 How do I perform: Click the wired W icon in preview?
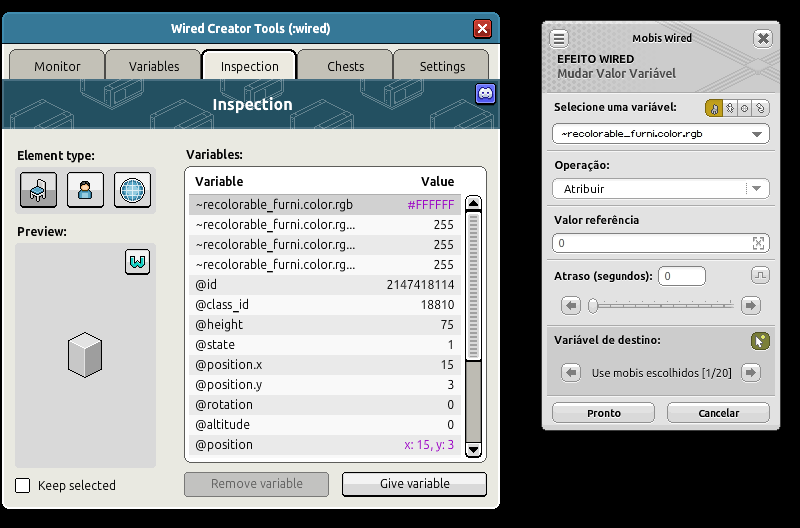click(x=138, y=262)
